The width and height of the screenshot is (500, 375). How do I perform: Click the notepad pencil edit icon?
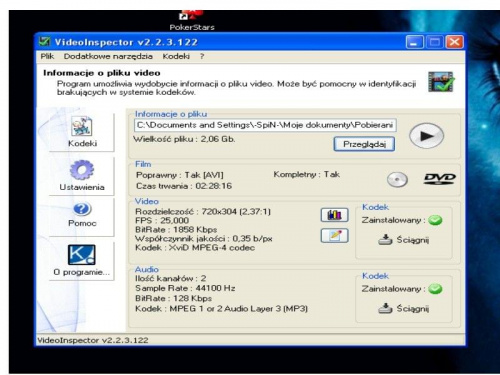335,236
